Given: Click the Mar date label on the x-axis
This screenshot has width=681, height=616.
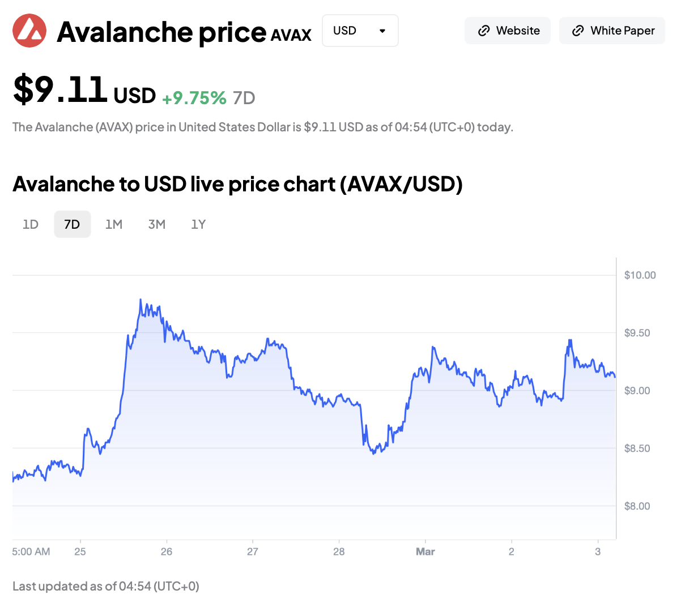Looking at the screenshot, I should [x=425, y=551].
